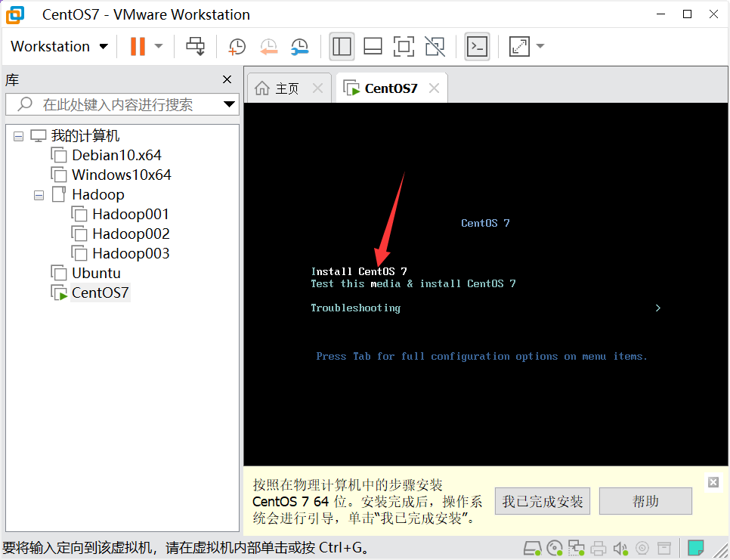Click the printer status bar icon

[x=599, y=549]
